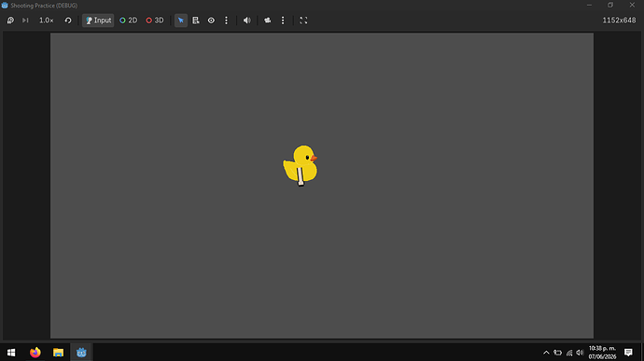This screenshot has height=361, width=644.
Task: Open camera override options menu
Action: click(283, 21)
